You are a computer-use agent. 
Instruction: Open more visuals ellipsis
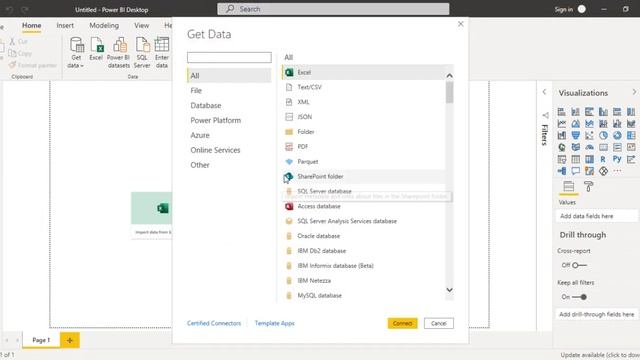click(x=617, y=171)
